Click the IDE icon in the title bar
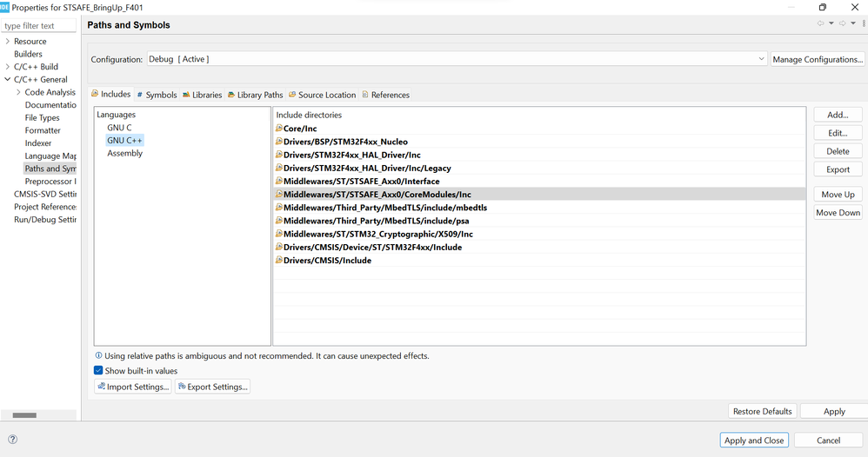Viewport: 868px width, 457px height. (4, 7)
